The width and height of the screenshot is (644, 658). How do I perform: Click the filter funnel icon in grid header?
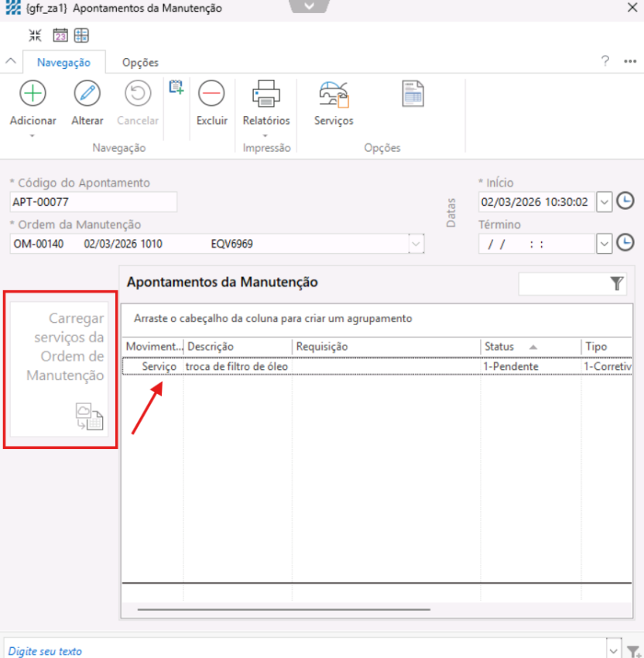click(616, 283)
